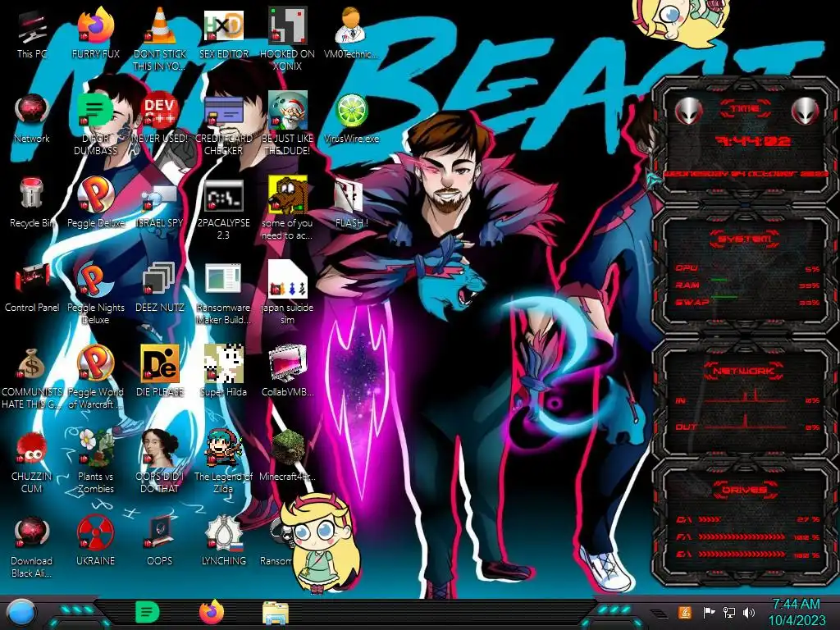
Task: Open the UKRAINE radiation symbol shortcut
Action: (95, 540)
